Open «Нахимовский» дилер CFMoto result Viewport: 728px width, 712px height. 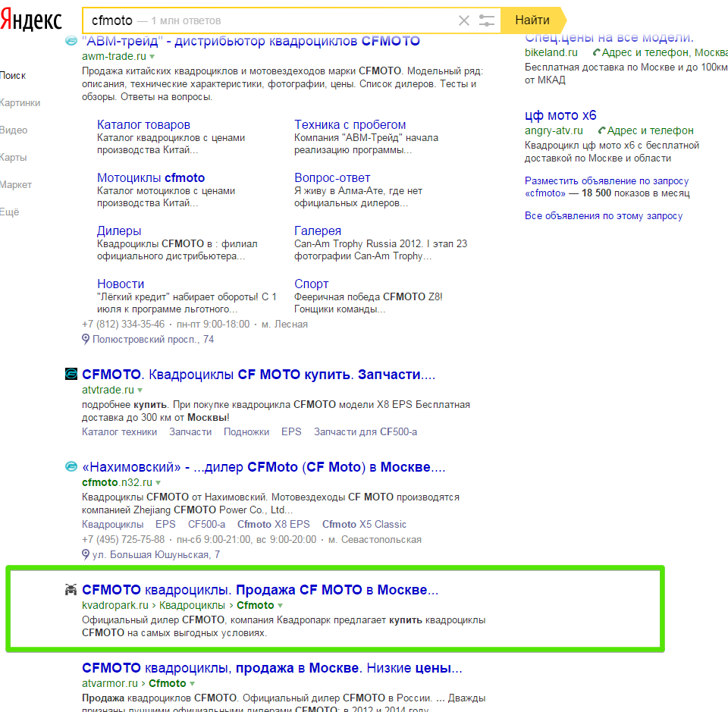(264, 467)
